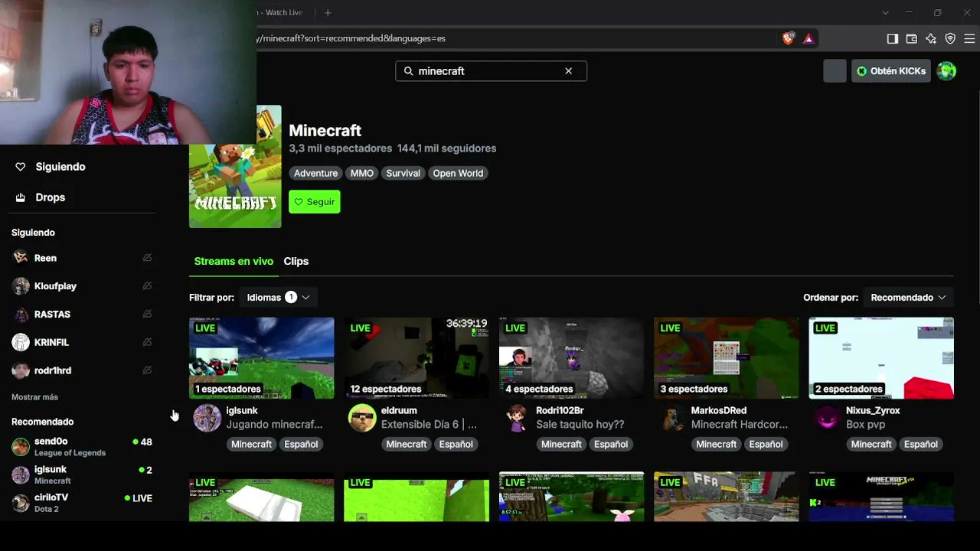The height and width of the screenshot is (551, 980).
Task: Open Nixus_Zyrox's live stream thumbnail
Action: coord(881,358)
